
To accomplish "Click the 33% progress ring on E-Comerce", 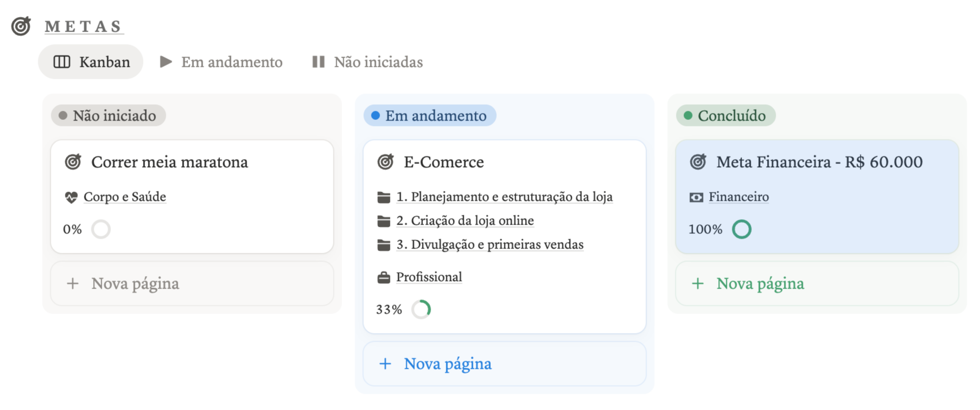I will coord(421,309).
